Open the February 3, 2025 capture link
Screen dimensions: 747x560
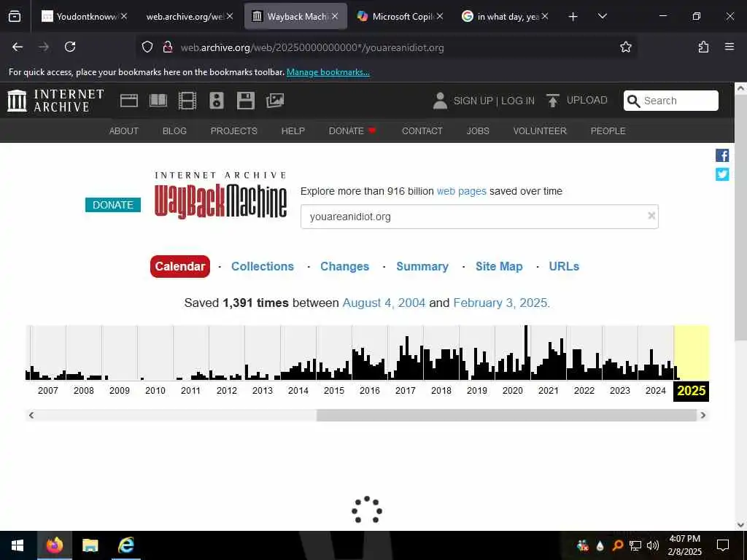pyautogui.click(x=501, y=303)
